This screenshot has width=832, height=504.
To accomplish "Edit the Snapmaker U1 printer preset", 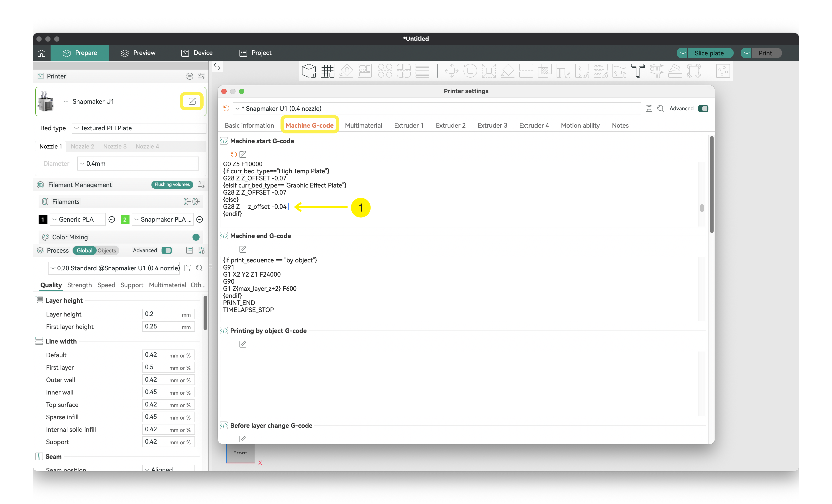I will (x=192, y=101).
